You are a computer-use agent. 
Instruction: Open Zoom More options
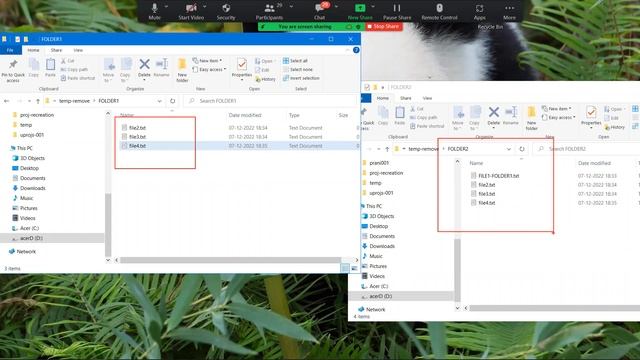pyautogui.click(x=509, y=11)
